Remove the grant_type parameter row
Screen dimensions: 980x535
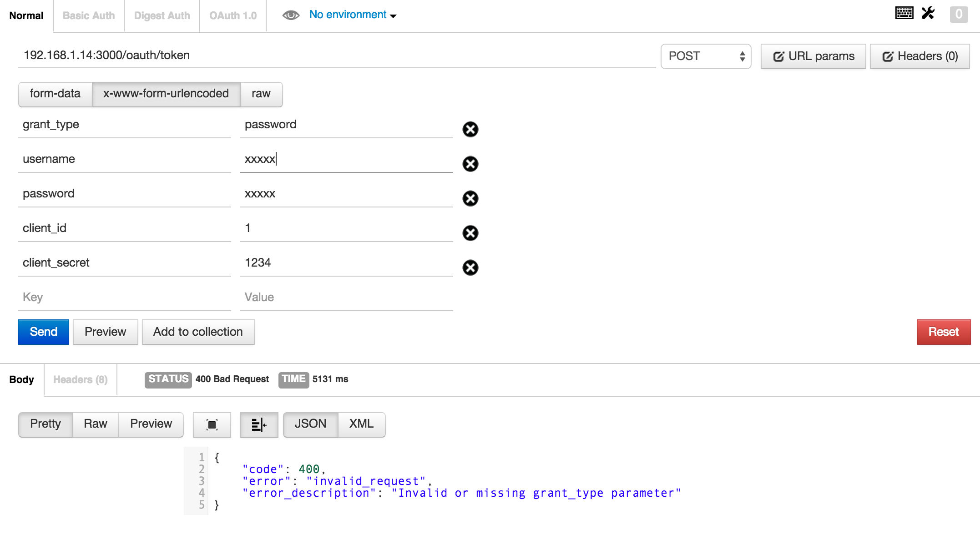470,130
